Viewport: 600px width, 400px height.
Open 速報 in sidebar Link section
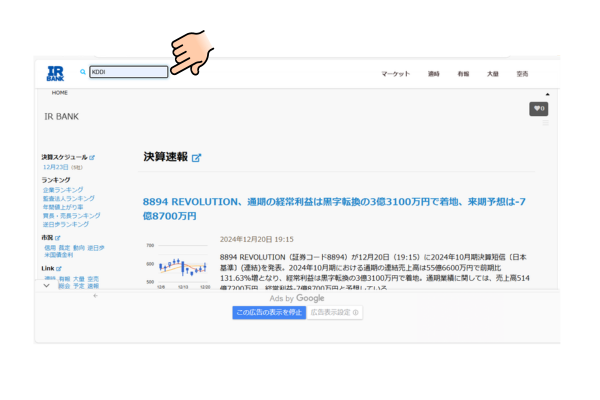(93, 286)
